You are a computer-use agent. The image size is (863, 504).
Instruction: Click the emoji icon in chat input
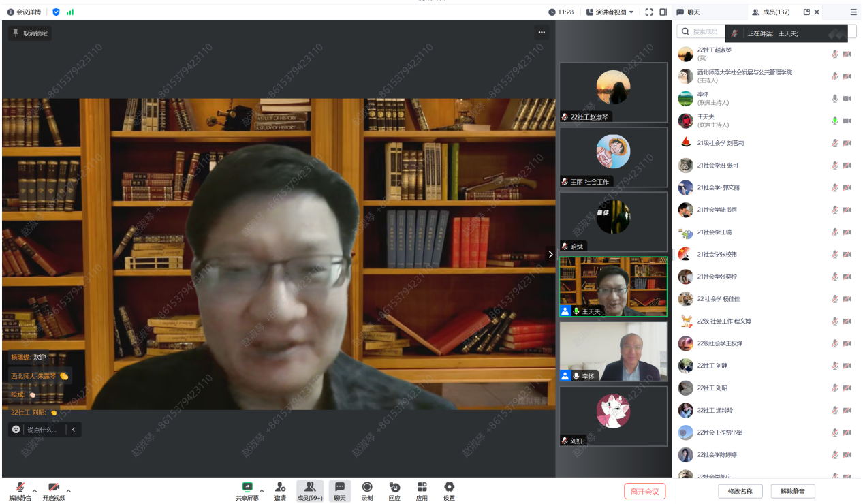tap(16, 430)
